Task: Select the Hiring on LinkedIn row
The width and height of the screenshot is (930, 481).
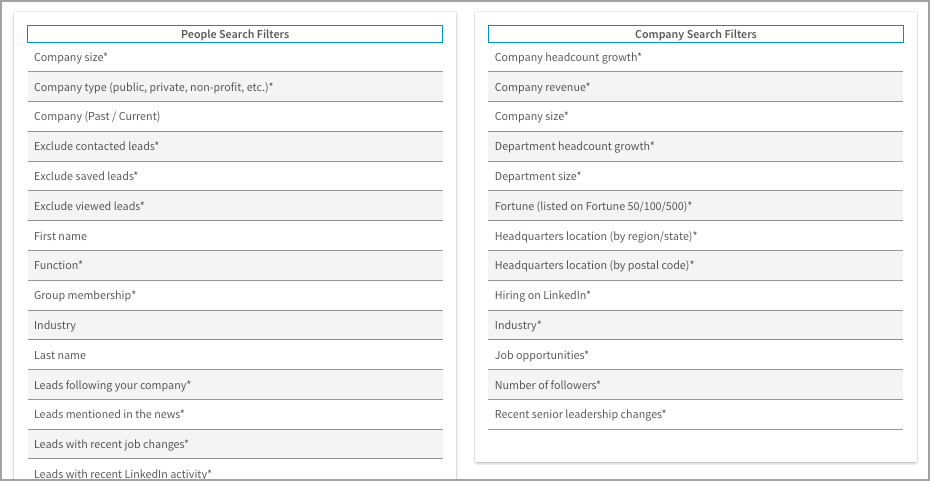Action: click(542, 295)
